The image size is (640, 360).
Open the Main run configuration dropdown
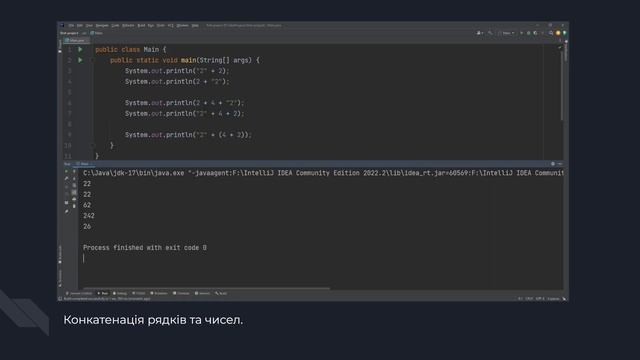pos(506,33)
